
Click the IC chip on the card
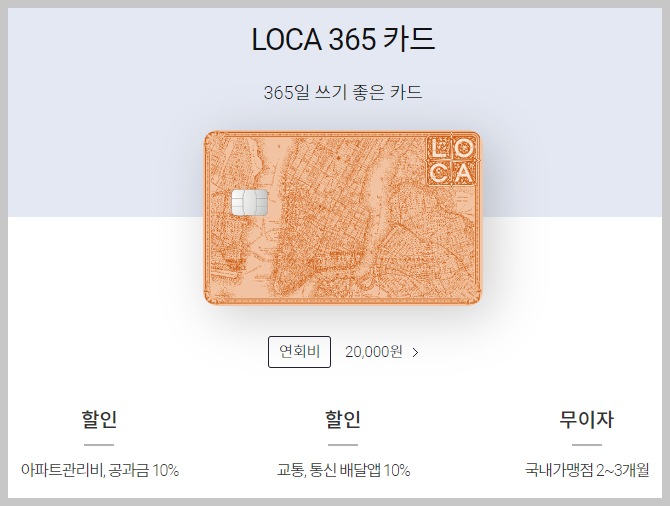[250, 202]
